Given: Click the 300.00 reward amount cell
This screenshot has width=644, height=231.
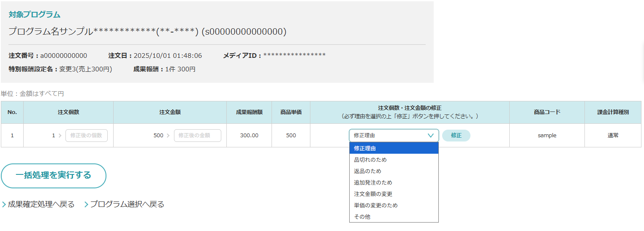Looking at the screenshot, I should click(249, 136).
